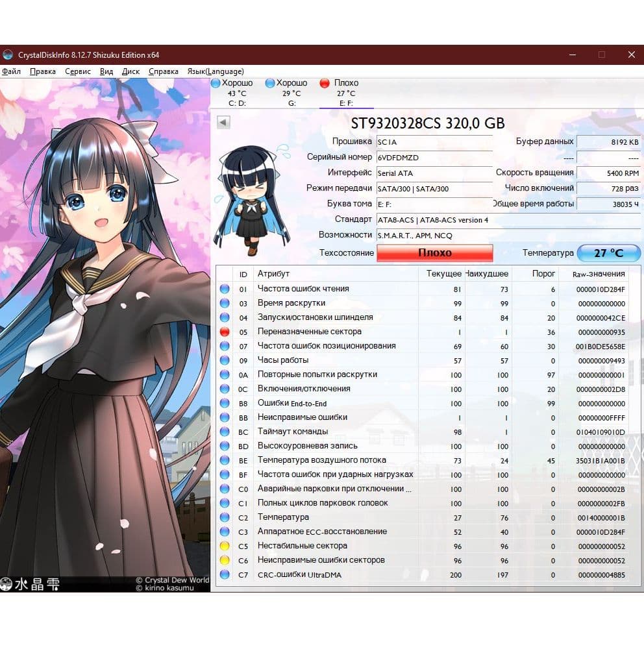This screenshot has height=649, width=644.
Task: Click the blue status icon for attribute BF
Action: [x=225, y=474]
